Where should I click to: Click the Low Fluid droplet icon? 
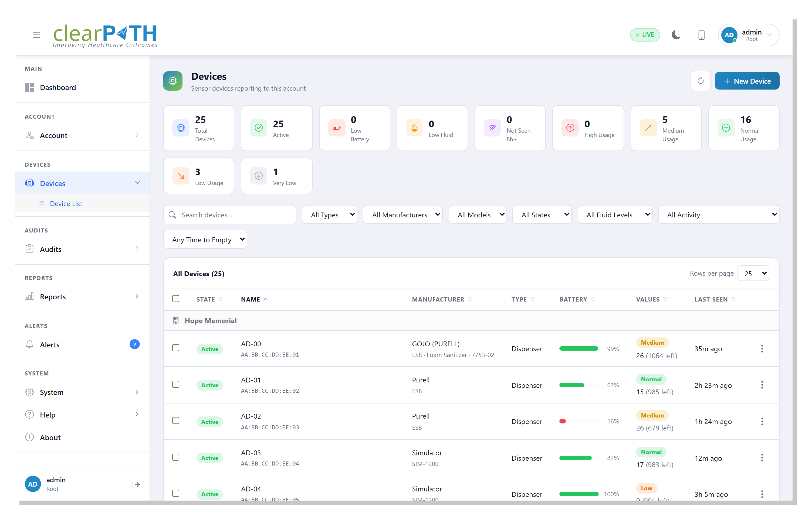click(414, 128)
